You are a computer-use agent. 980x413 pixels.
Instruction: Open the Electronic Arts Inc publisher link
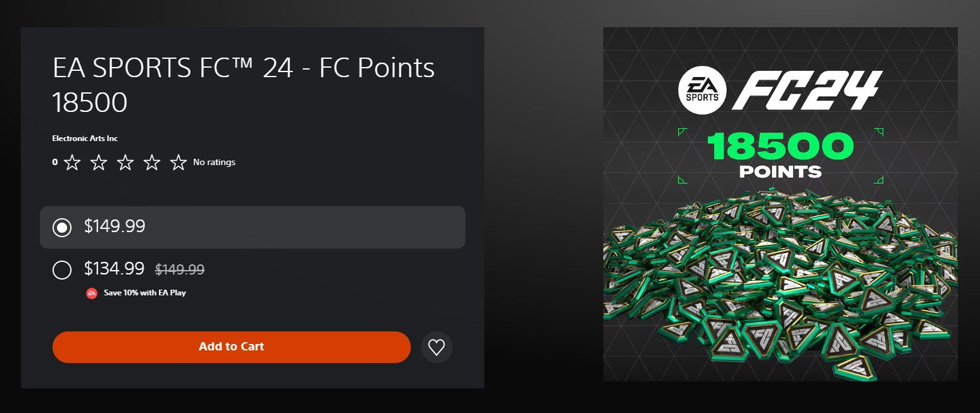tap(85, 139)
